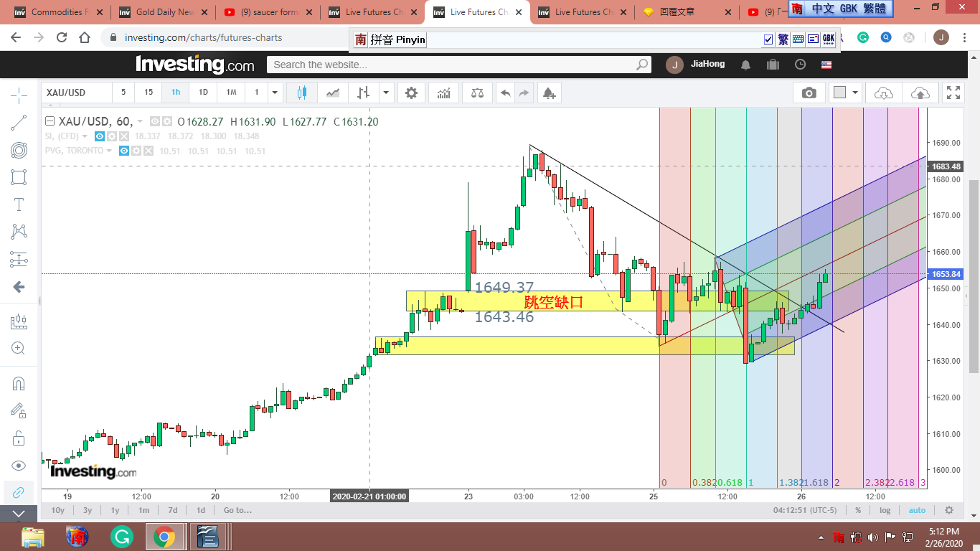
Task: Open the bar style dropdown arrow
Action: coord(387,93)
